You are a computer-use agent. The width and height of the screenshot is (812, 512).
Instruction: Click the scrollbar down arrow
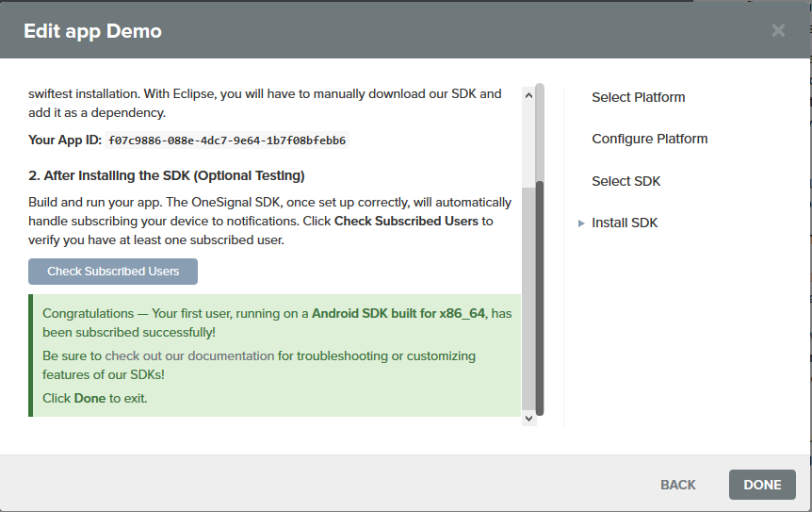click(x=528, y=417)
